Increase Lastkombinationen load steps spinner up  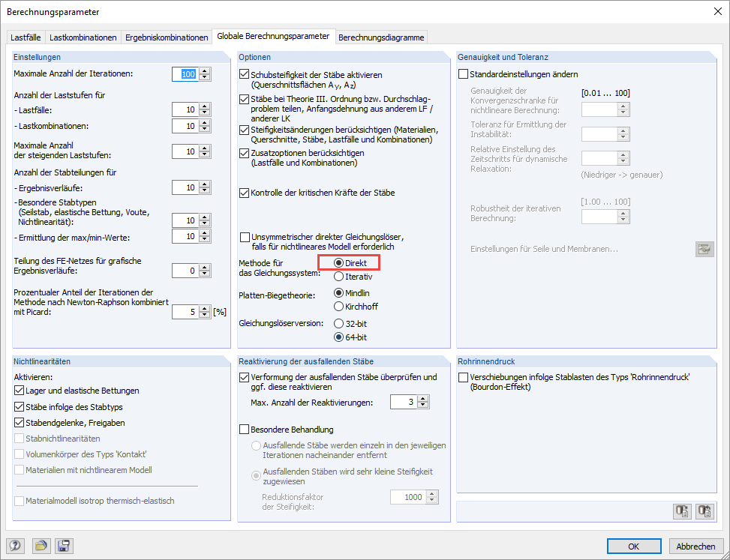coord(205,123)
